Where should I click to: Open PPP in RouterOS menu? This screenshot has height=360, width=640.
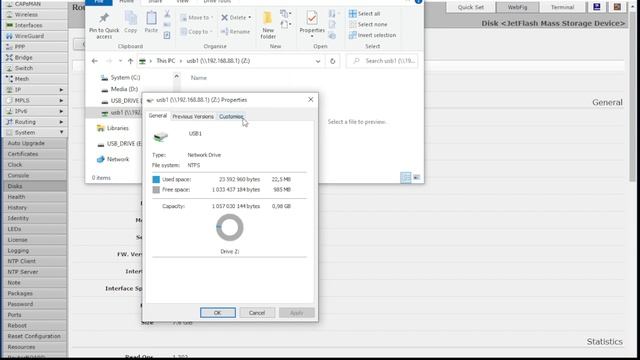point(34,47)
